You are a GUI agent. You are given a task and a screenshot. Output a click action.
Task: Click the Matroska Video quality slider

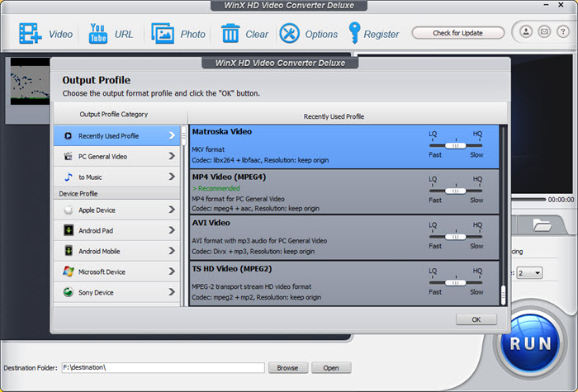click(456, 145)
